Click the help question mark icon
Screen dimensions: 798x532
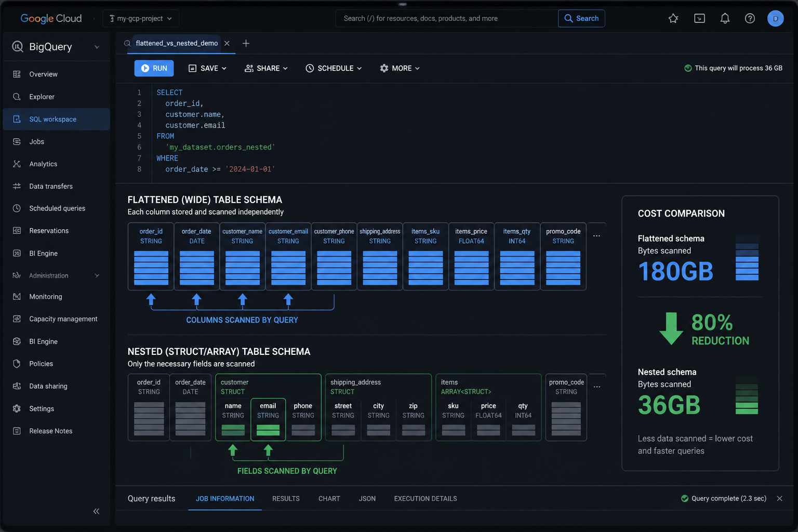point(750,19)
